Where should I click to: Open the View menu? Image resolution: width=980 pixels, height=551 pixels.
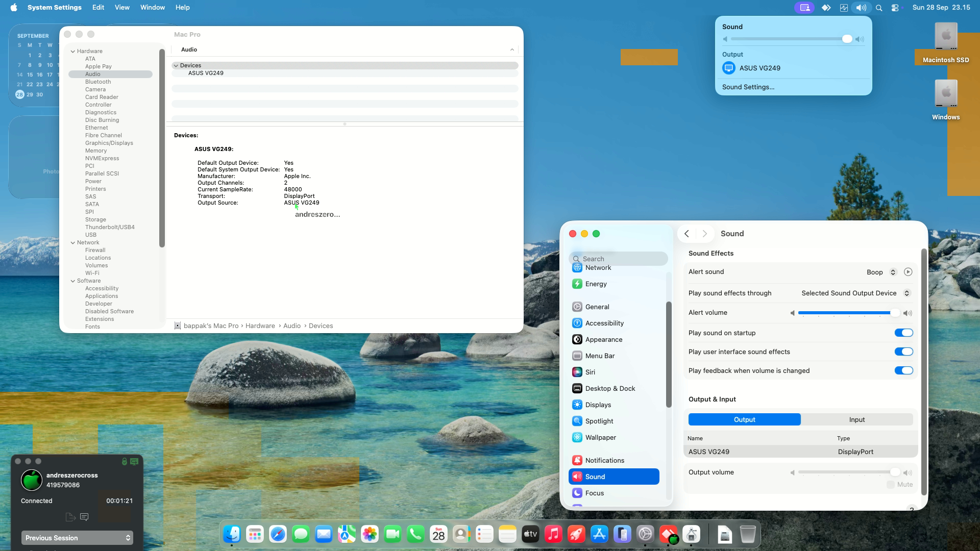[122, 7]
